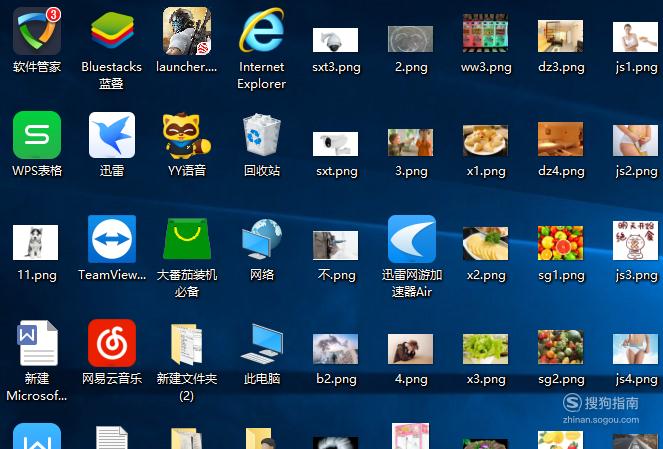Select the js2.png file
Screen dimensions: 663x449
point(635,141)
